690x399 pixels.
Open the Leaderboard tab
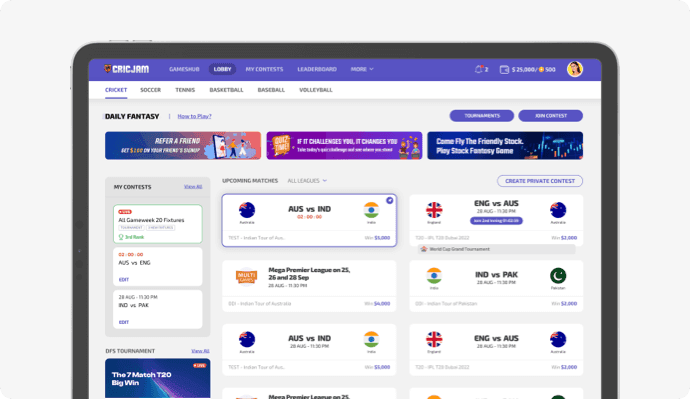coord(317,69)
